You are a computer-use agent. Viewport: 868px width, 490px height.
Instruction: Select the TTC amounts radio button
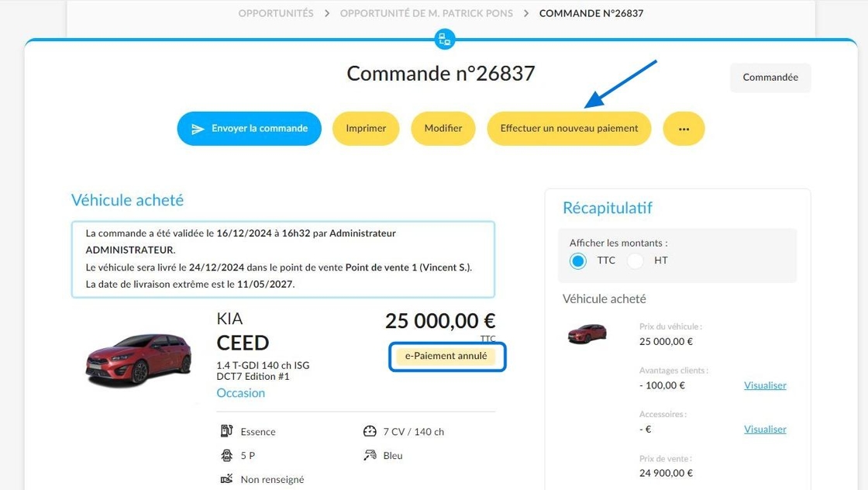tap(577, 261)
